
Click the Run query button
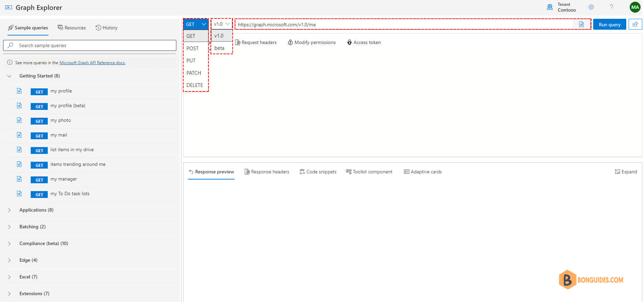click(610, 24)
